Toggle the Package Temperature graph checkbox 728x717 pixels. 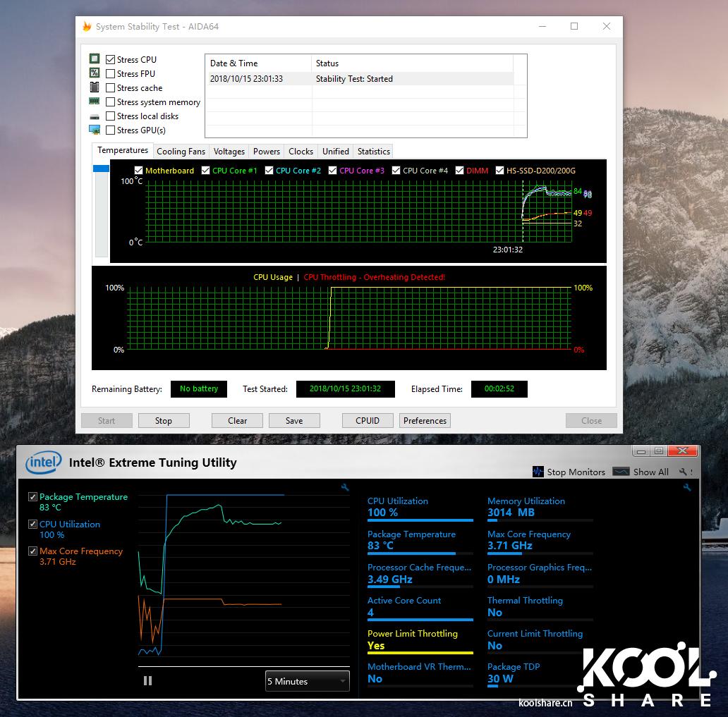point(32,497)
